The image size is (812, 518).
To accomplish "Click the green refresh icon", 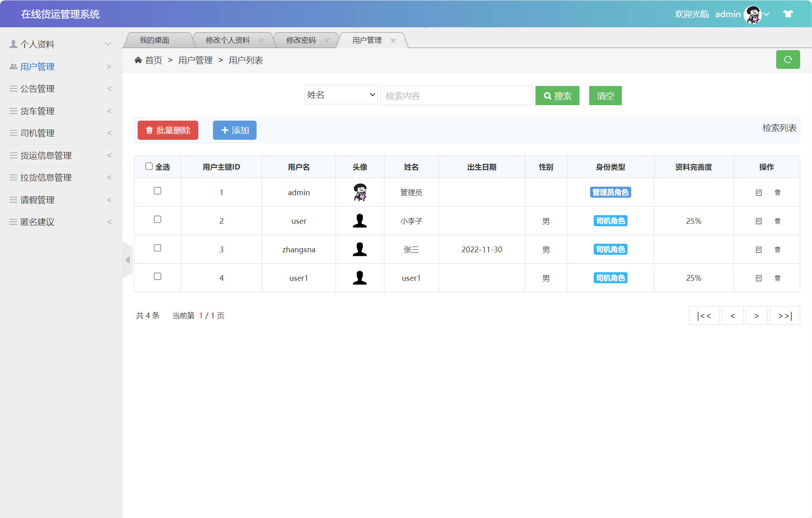I will coord(788,60).
